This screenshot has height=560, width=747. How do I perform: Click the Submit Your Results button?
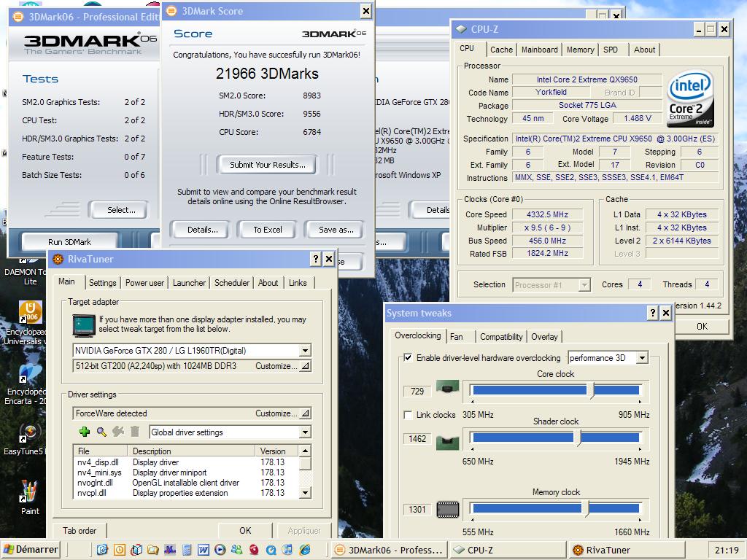267,165
